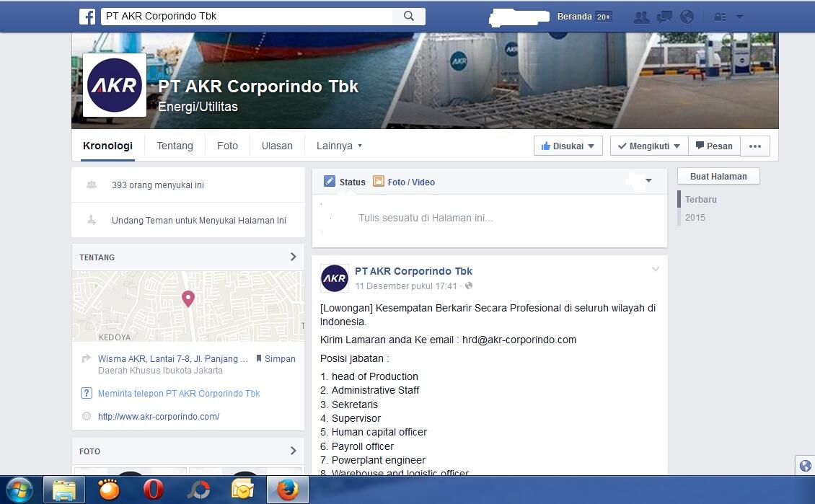Click Undang Teman untuk Menyukai Halaman Ini
The width and height of the screenshot is (815, 504).
tap(198, 221)
